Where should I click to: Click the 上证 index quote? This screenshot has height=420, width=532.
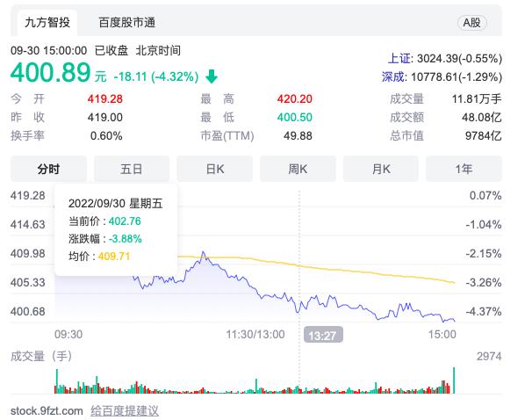(x=448, y=59)
